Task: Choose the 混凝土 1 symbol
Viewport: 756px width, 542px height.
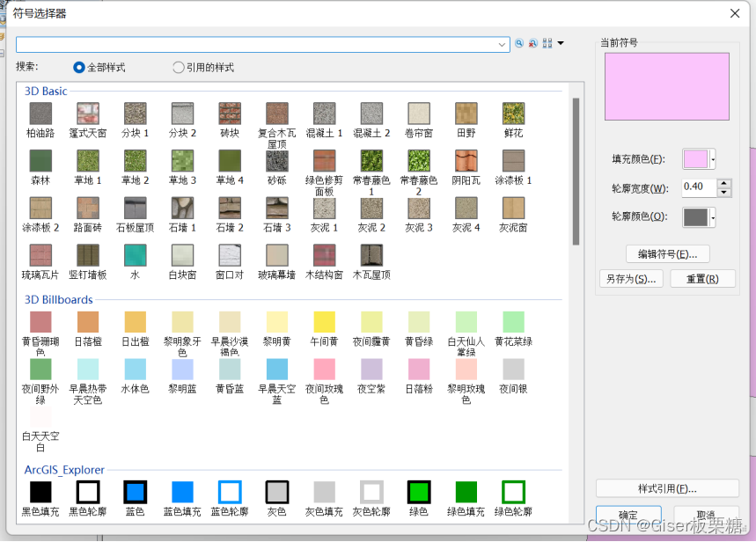Action: click(x=324, y=114)
